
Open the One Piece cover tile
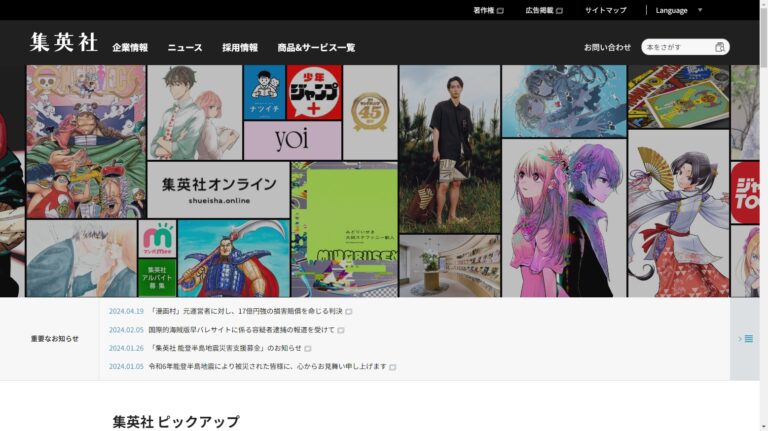click(86, 142)
